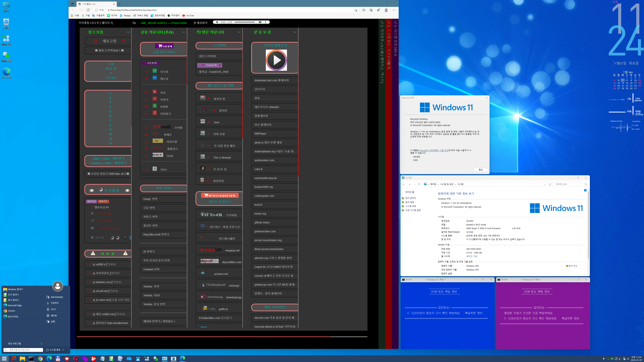
Task: Open Edge settings and more menu
Action: pos(394,10)
